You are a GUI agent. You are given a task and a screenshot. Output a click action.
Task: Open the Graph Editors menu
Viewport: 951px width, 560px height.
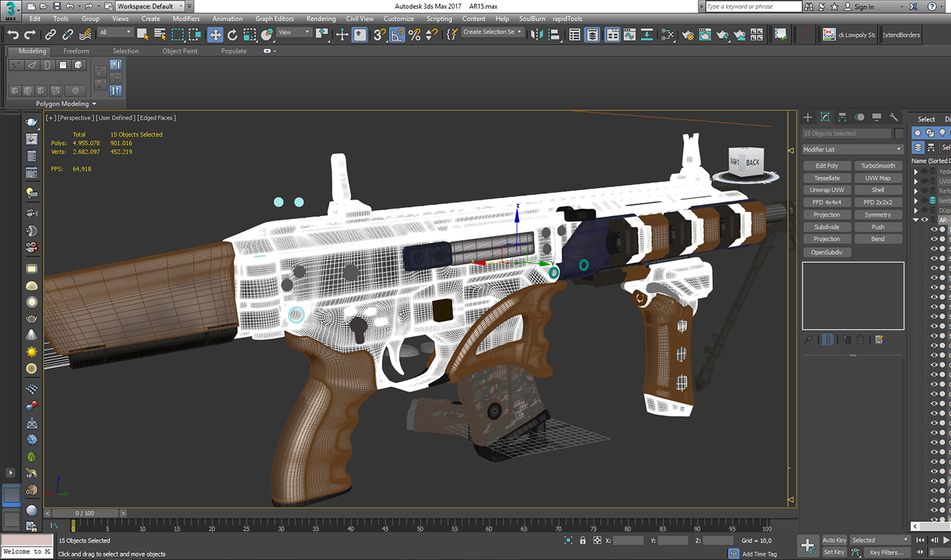[275, 19]
